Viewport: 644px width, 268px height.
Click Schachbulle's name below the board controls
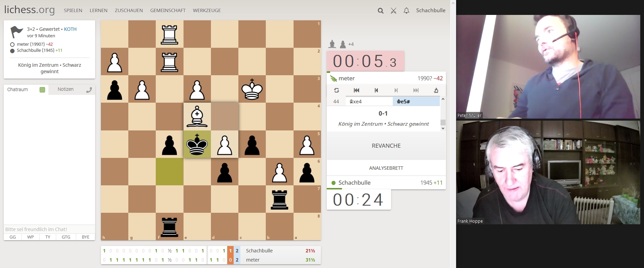coord(355,183)
